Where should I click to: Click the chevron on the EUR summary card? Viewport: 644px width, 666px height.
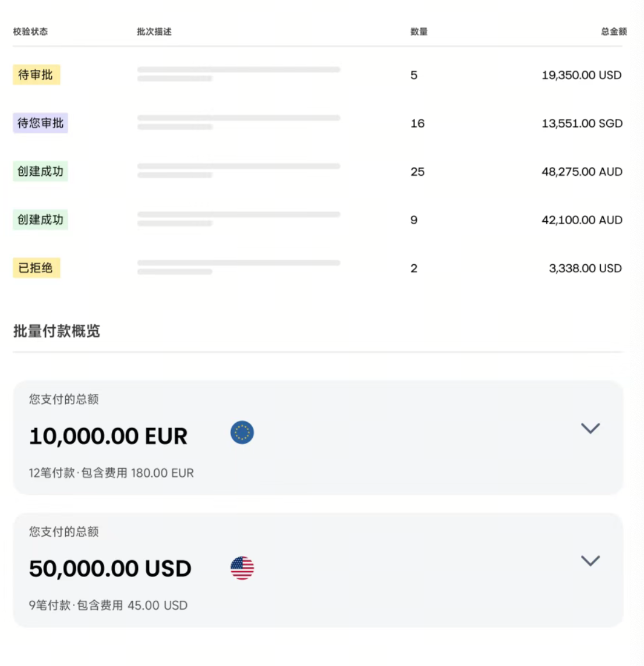coord(590,428)
